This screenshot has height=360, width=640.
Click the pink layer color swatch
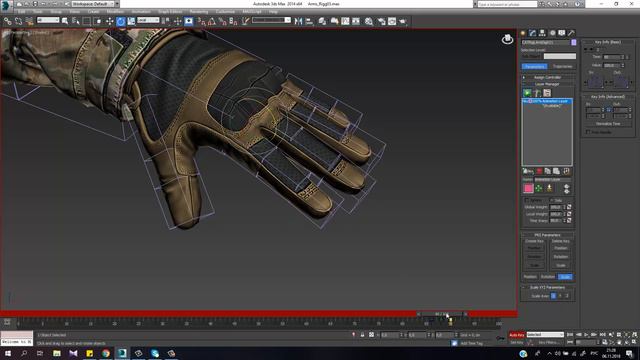[x=528, y=188]
